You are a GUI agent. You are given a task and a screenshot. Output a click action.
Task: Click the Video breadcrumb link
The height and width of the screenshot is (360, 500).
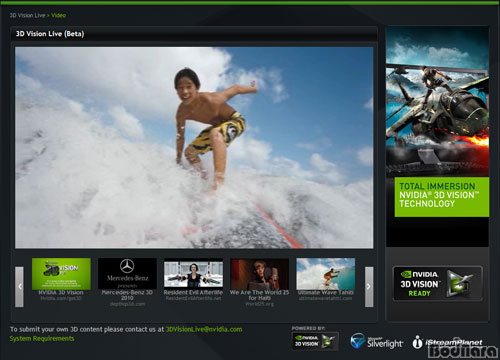(x=59, y=15)
